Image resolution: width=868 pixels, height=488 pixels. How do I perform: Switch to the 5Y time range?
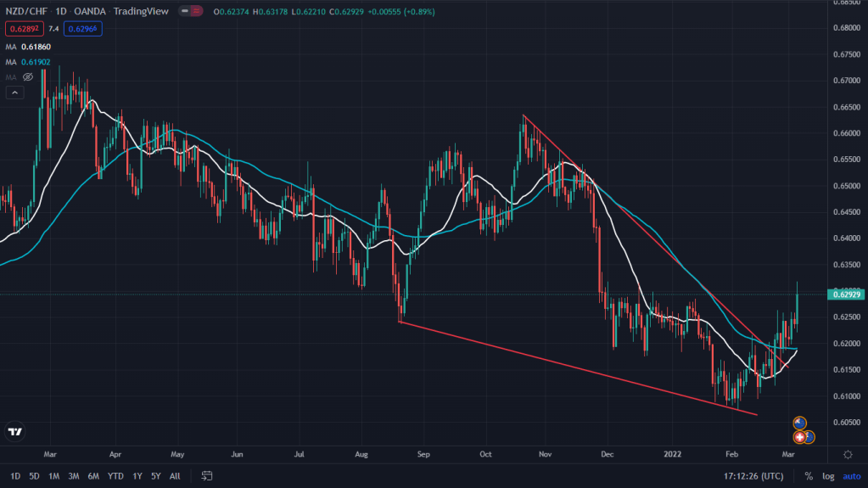[x=155, y=476]
